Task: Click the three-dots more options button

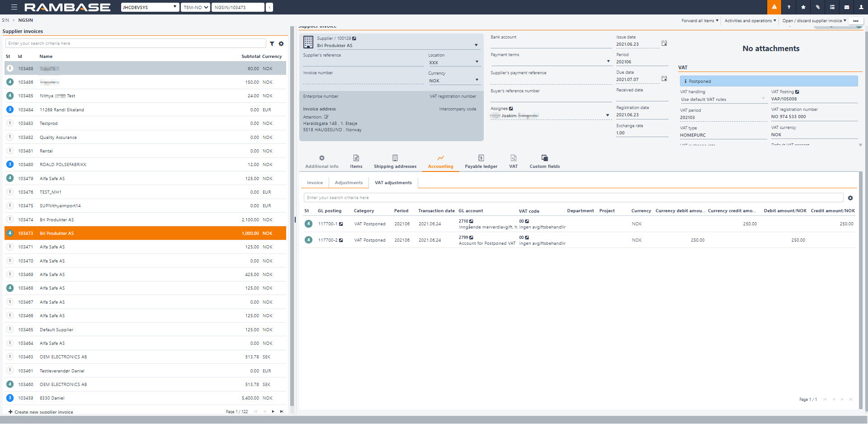Action: (855, 21)
